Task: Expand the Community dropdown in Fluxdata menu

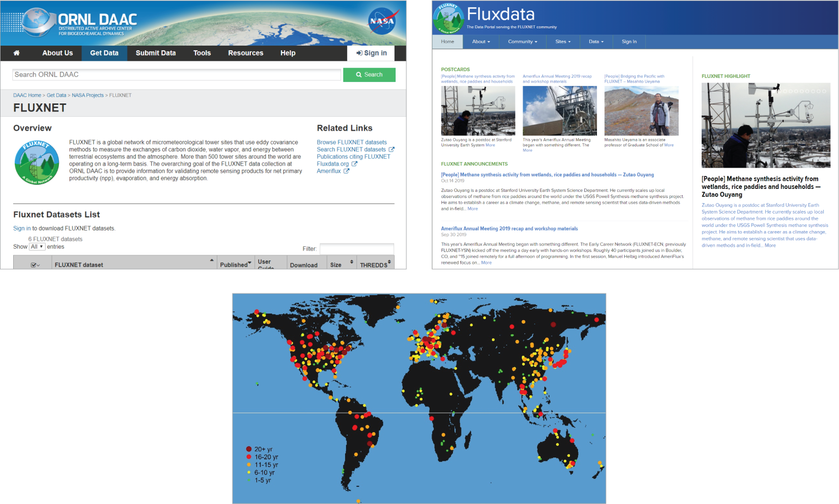Action: pos(522,42)
